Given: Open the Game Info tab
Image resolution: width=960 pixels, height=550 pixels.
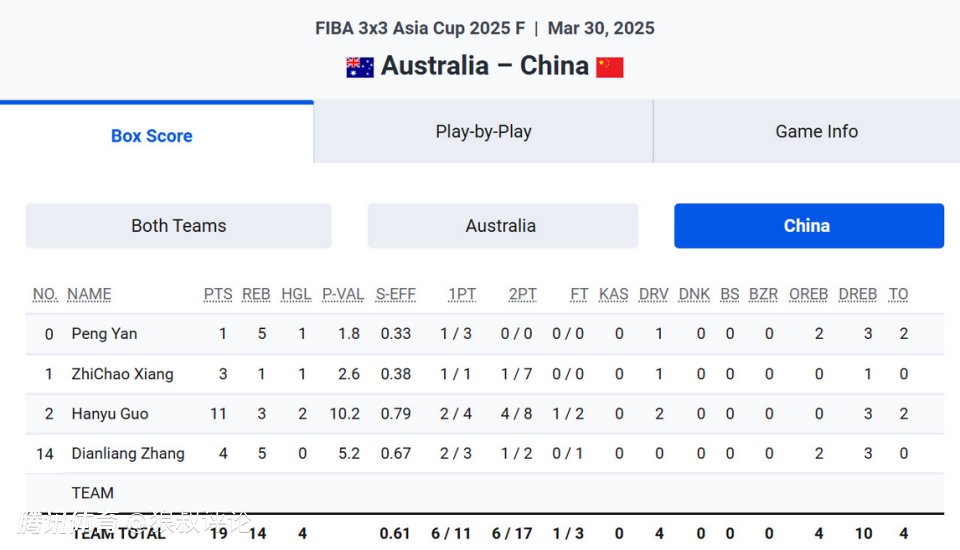Looking at the screenshot, I should (x=816, y=131).
